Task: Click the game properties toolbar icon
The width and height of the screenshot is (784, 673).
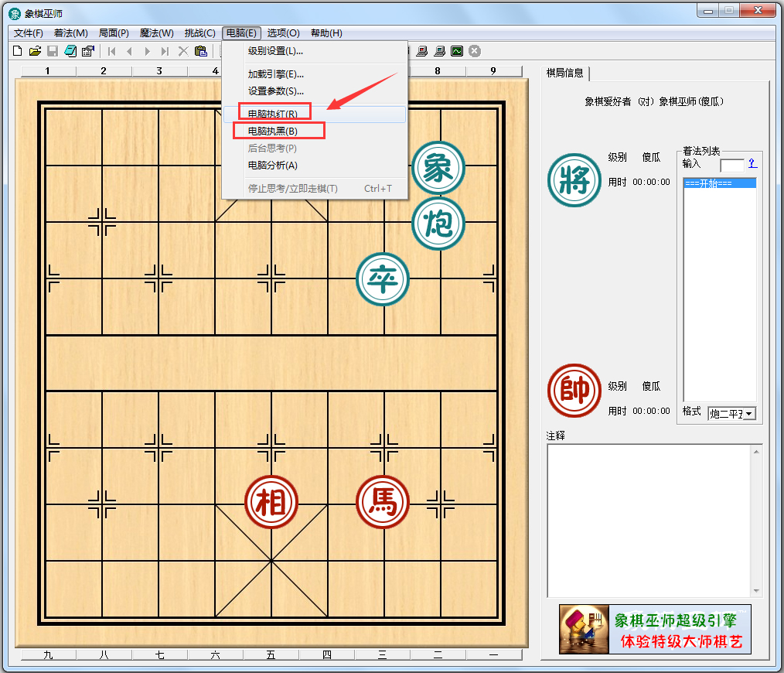Action: [x=88, y=51]
